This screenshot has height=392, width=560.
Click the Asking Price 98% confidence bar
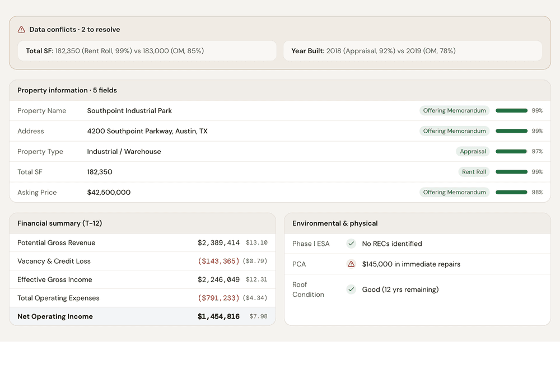pyautogui.click(x=511, y=192)
